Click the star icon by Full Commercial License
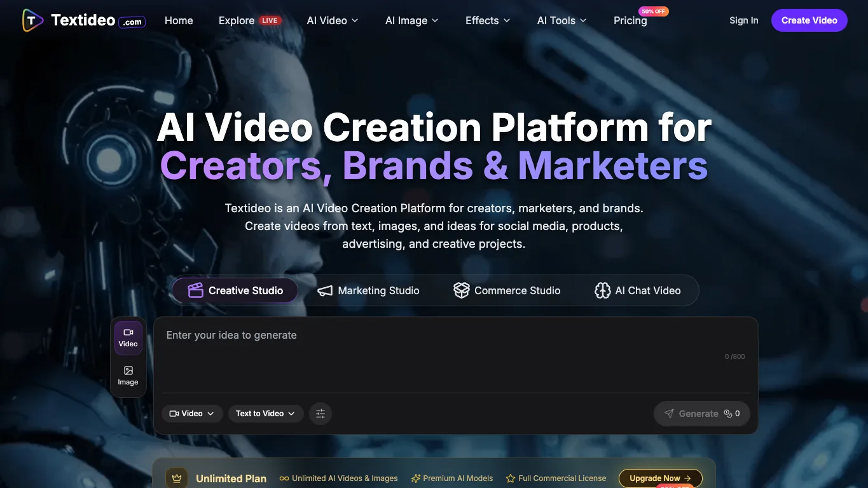Viewport: 868px width, 488px height. pos(510,478)
